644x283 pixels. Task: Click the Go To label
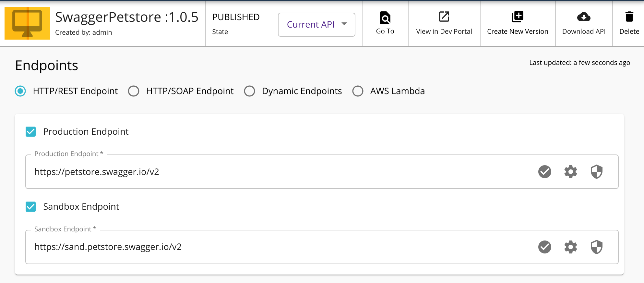pyautogui.click(x=385, y=31)
